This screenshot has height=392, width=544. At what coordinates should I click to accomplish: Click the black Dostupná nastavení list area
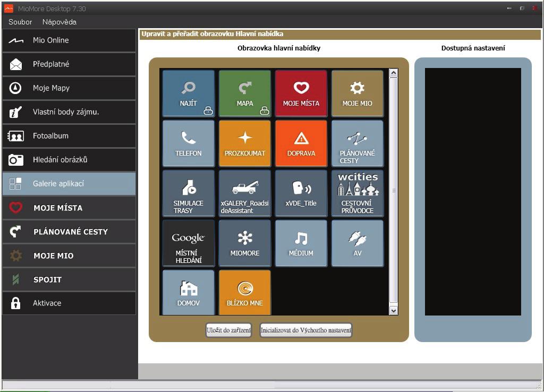pyautogui.click(x=473, y=192)
